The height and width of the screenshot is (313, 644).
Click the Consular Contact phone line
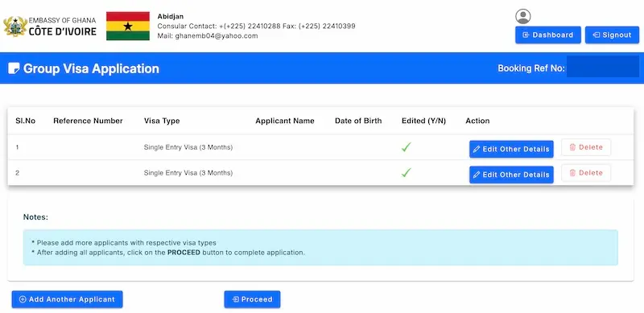click(256, 26)
